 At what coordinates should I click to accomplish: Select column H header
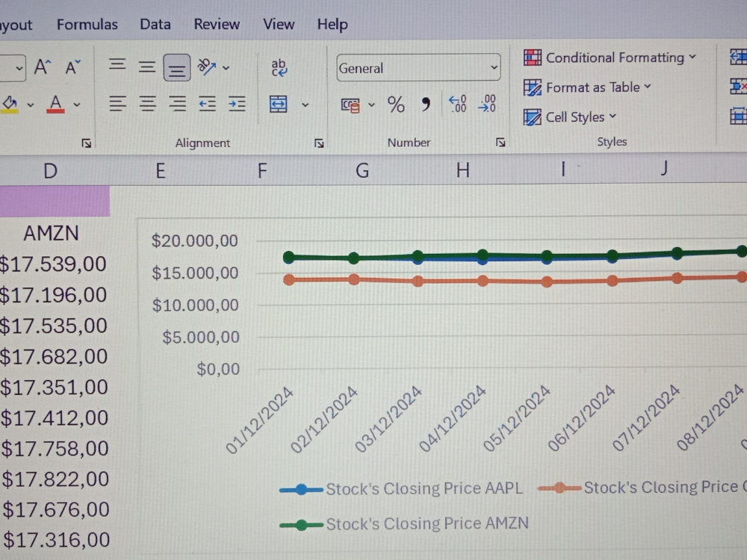462,169
